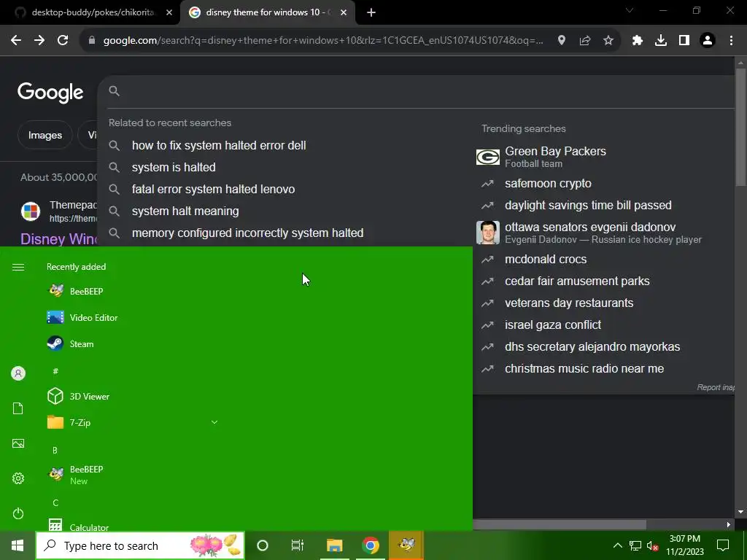Open Chrome downloads tray icon
This screenshot has height=560, width=747.
pyautogui.click(x=661, y=41)
